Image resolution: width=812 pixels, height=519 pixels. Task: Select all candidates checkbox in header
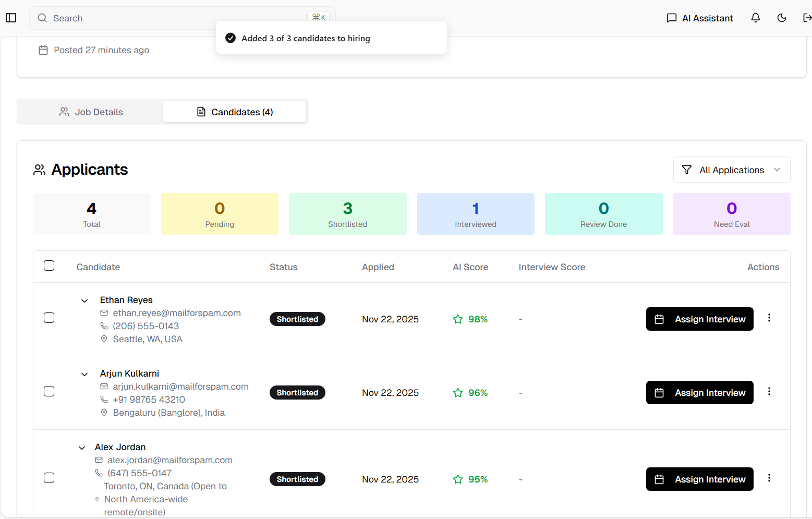tap(49, 266)
